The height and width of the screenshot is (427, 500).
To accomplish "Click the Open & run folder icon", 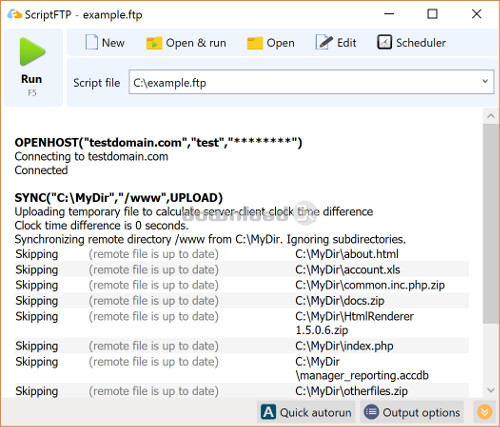I will (154, 43).
